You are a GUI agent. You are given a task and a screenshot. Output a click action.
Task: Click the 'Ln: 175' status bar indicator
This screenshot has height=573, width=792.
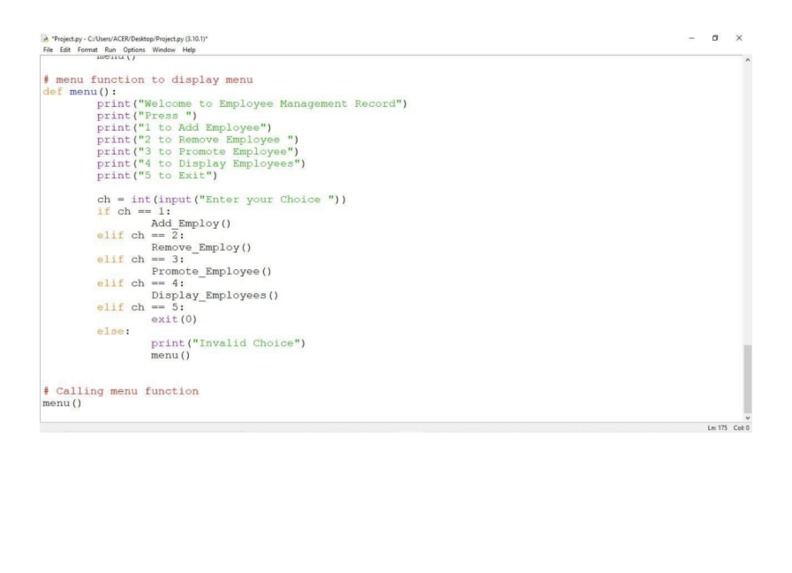(717, 428)
